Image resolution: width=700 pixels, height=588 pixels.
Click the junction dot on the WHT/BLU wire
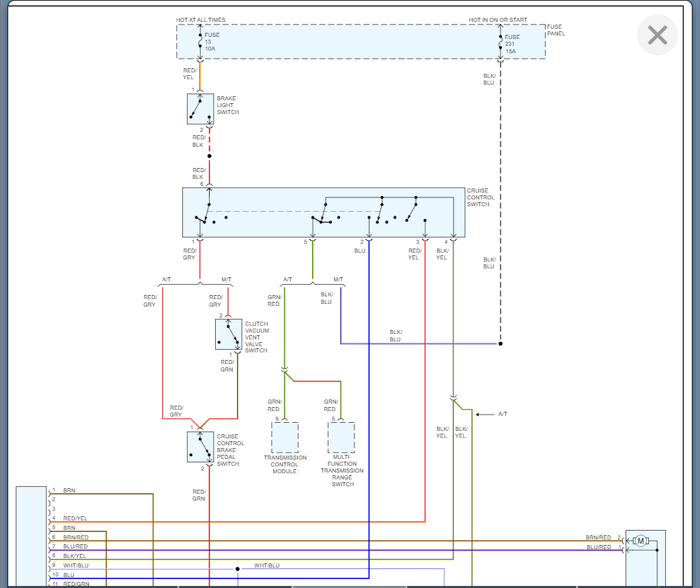tap(238, 568)
